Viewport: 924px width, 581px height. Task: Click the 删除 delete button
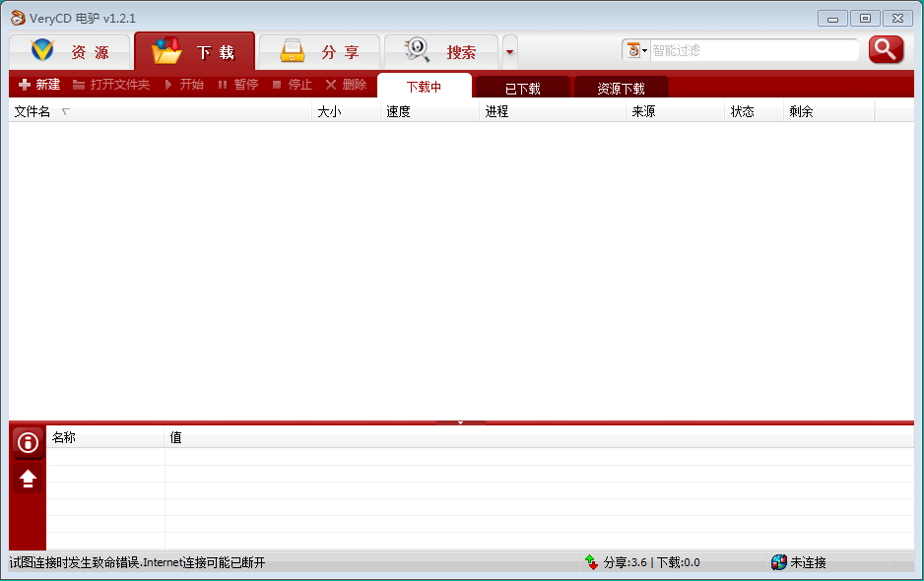click(346, 85)
